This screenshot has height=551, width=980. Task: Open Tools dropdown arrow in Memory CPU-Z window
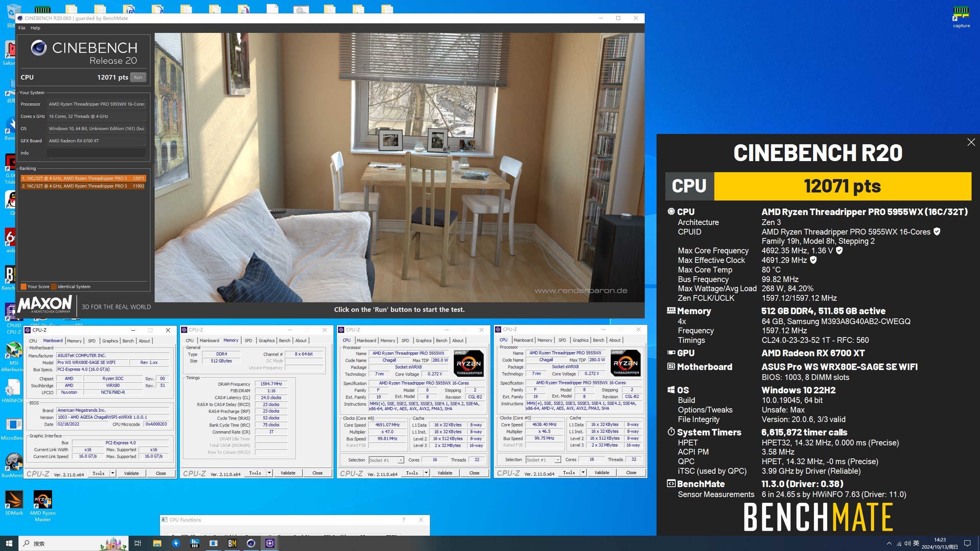tap(269, 473)
